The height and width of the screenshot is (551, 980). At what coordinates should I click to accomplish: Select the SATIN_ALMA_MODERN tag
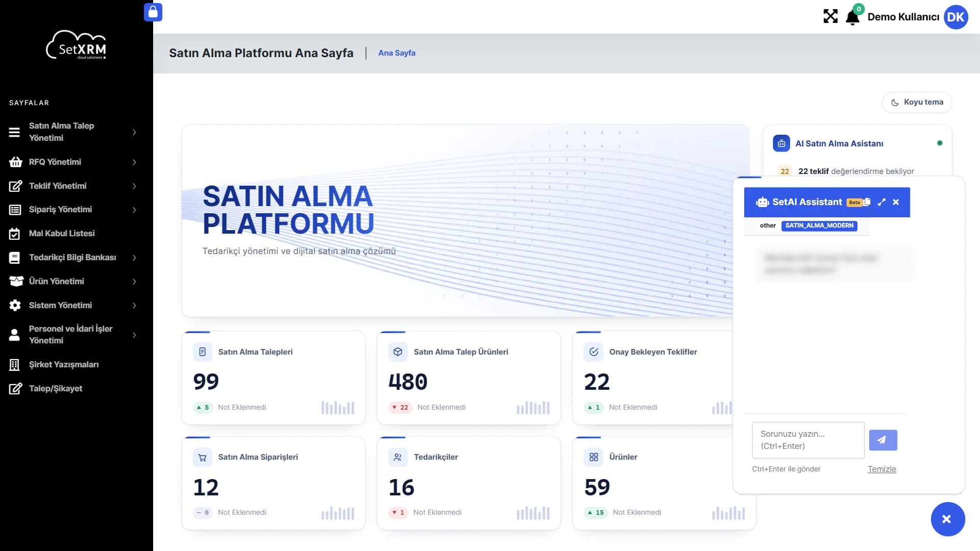pyautogui.click(x=819, y=226)
